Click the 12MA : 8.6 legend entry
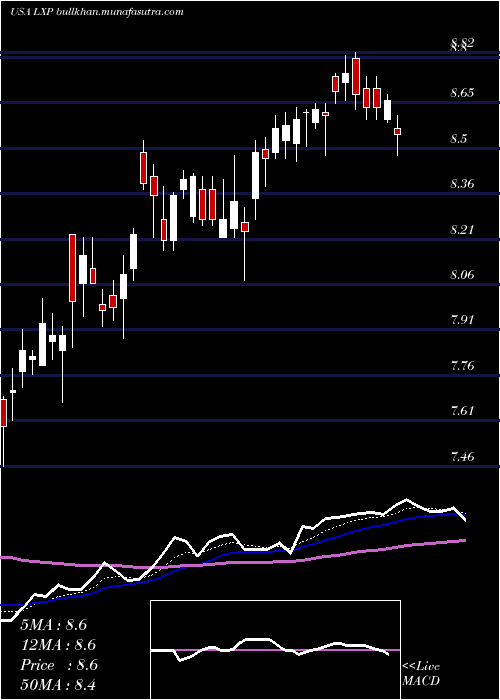 pos(58,645)
